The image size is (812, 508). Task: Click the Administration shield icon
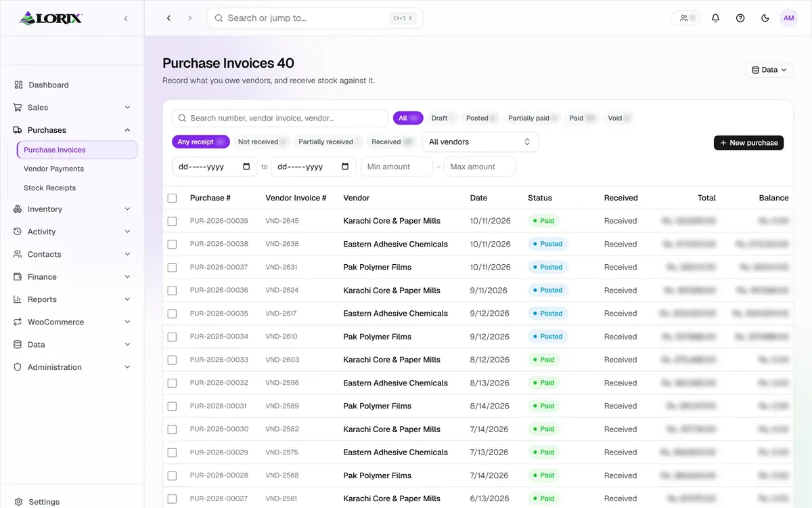coord(18,367)
